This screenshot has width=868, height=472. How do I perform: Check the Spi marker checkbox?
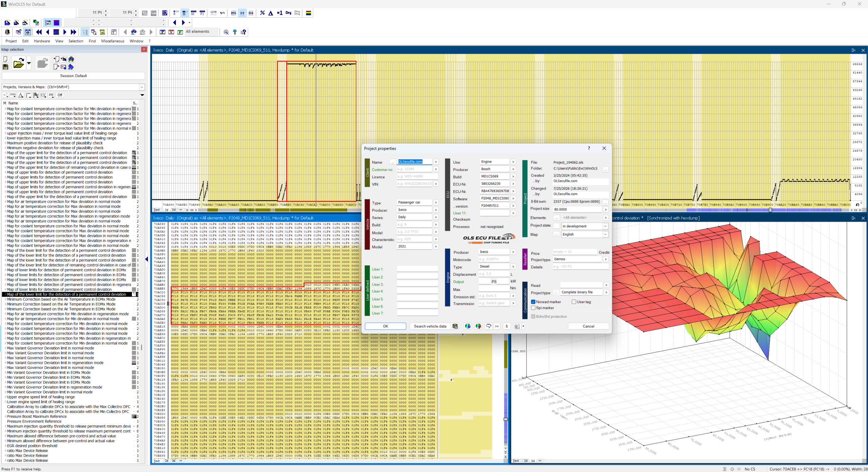533,308
